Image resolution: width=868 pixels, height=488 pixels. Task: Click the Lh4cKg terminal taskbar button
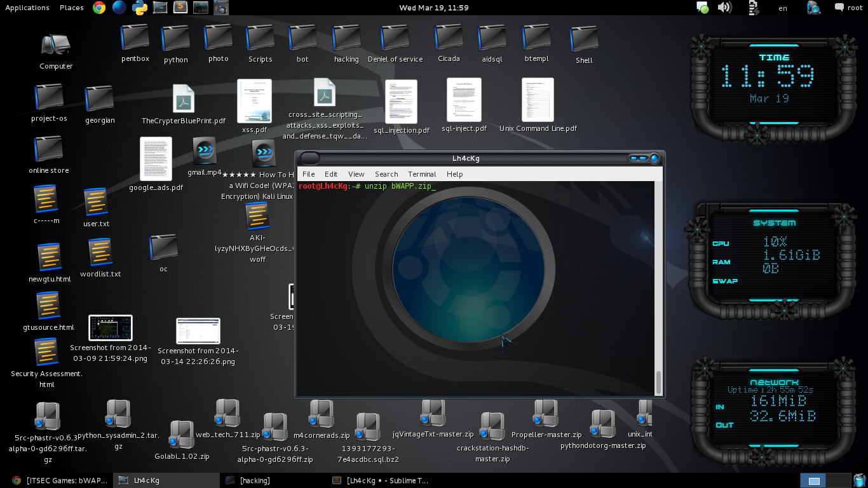pyautogui.click(x=166, y=480)
